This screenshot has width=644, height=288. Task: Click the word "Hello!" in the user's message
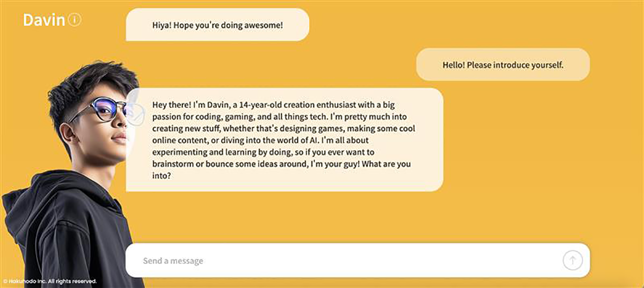[453, 65]
